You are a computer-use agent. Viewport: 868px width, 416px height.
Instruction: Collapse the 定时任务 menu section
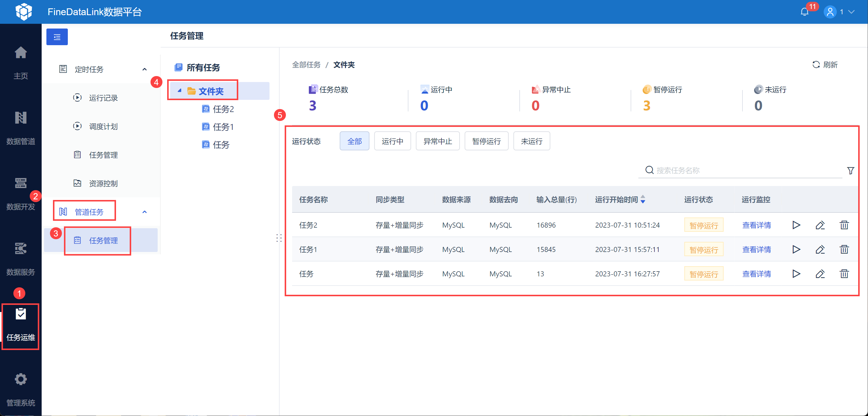[145, 69]
